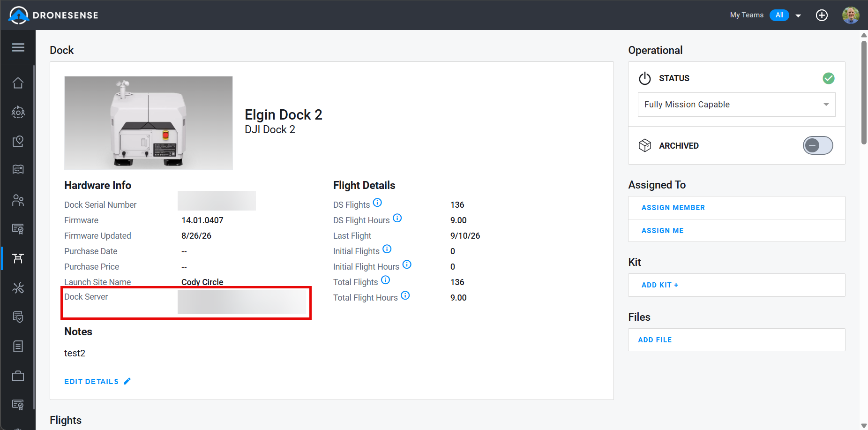This screenshot has width=868, height=430.
Task: Show Total Flights info icon
Action: point(385,280)
